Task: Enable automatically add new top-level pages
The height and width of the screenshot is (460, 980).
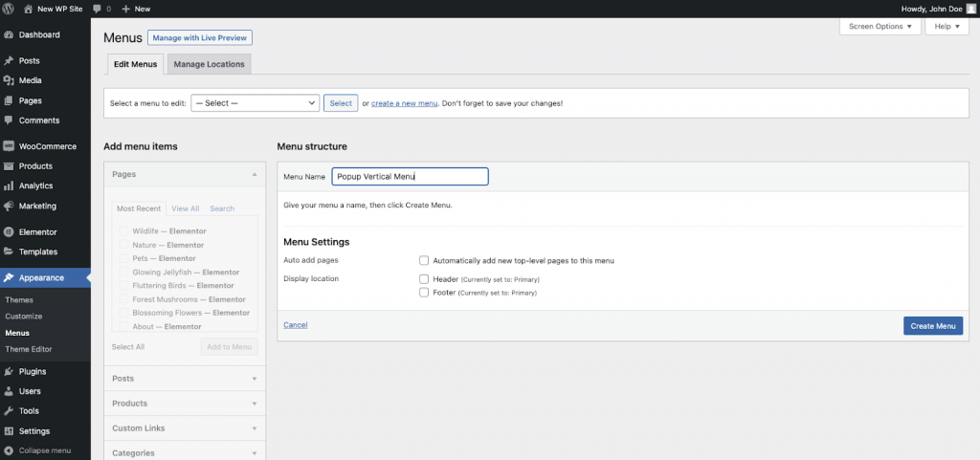Action: 424,260
